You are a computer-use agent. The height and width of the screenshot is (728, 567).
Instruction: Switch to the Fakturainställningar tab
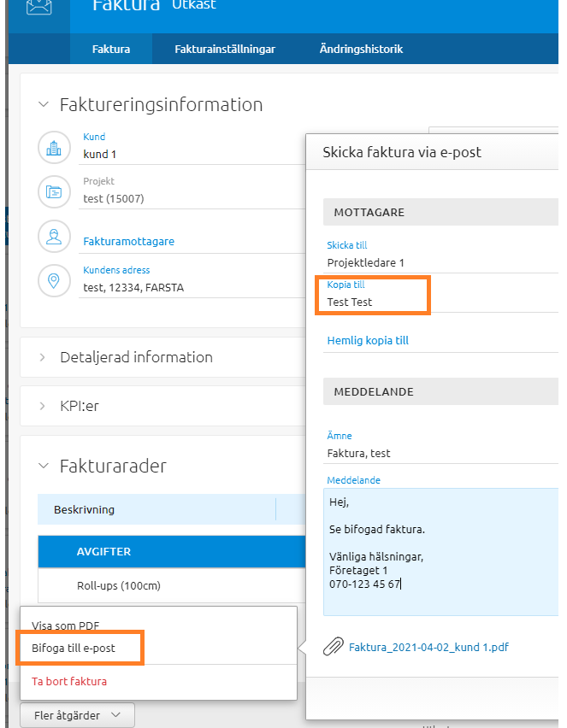click(225, 49)
